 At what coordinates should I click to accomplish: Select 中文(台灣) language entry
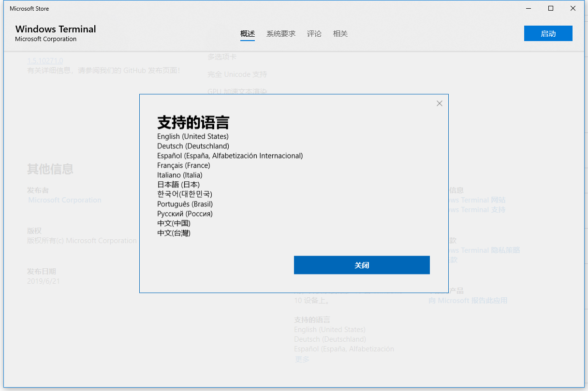point(174,233)
